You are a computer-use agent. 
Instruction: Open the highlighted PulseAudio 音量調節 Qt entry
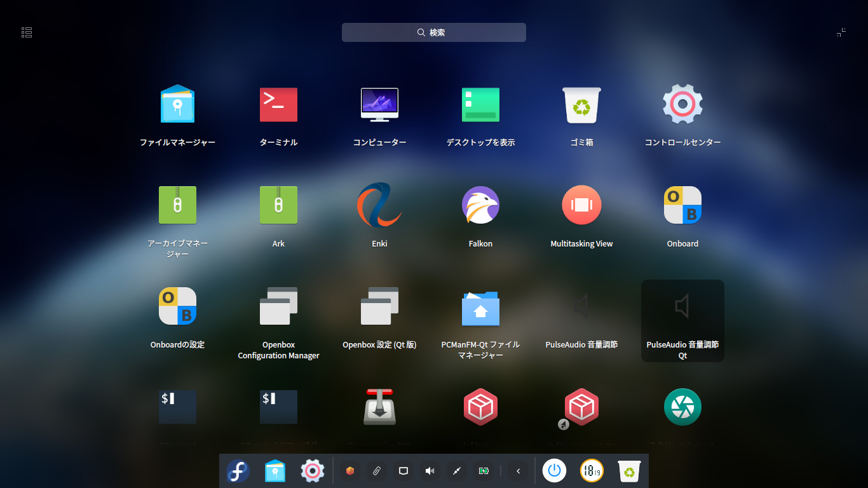coord(682,321)
